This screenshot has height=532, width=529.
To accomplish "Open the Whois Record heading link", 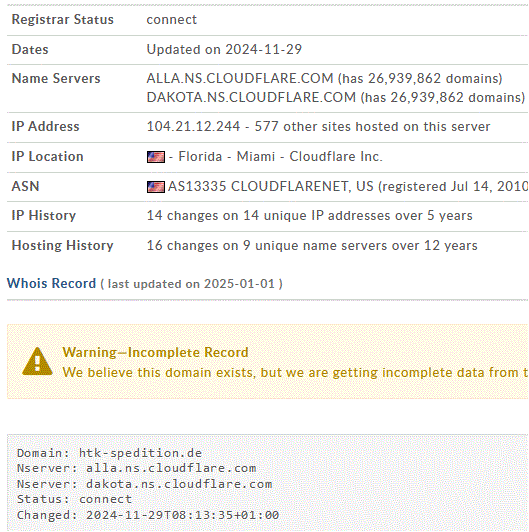I will click(52, 283).
